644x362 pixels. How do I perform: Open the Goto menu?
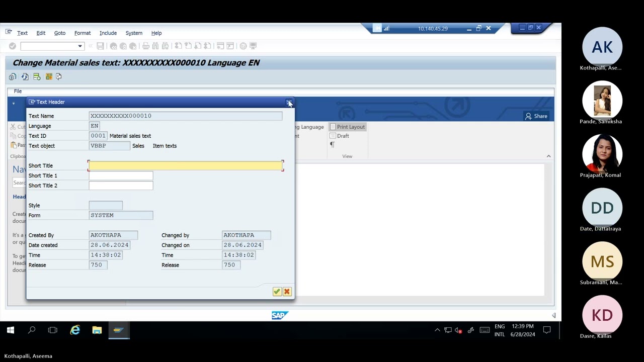click(60, 33)
